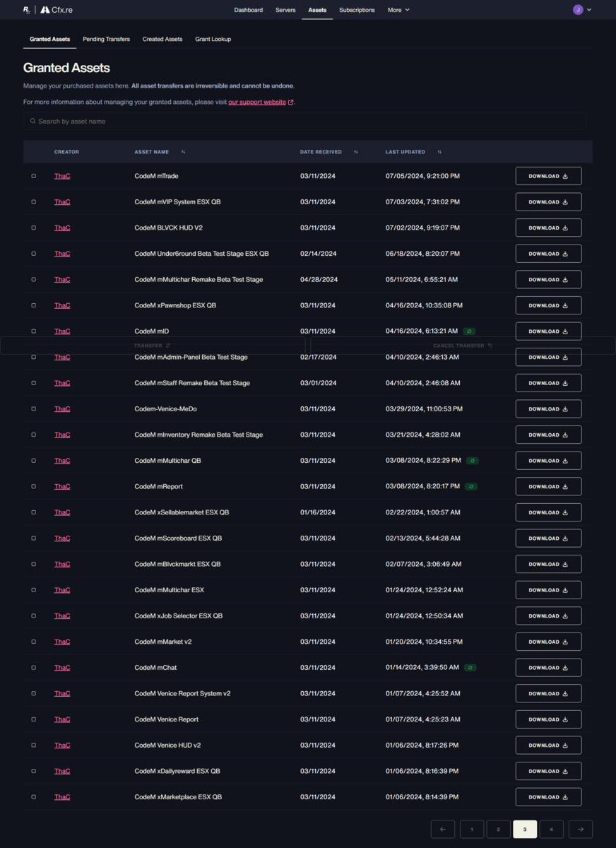Go to next page with right arrow
The height and width of the screenshot is (848, 616).
point(581,829)
